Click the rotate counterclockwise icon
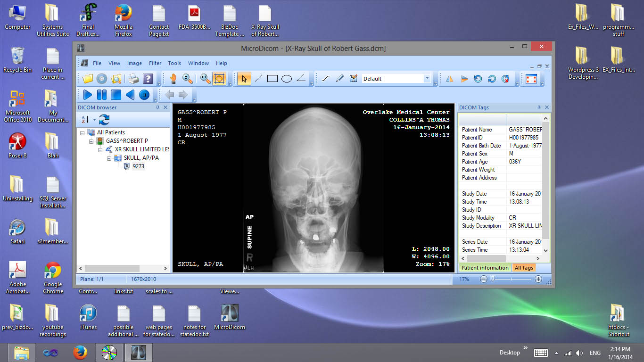Image resolution: width=644 pixels, height=362 pixels. pos(478,79)
